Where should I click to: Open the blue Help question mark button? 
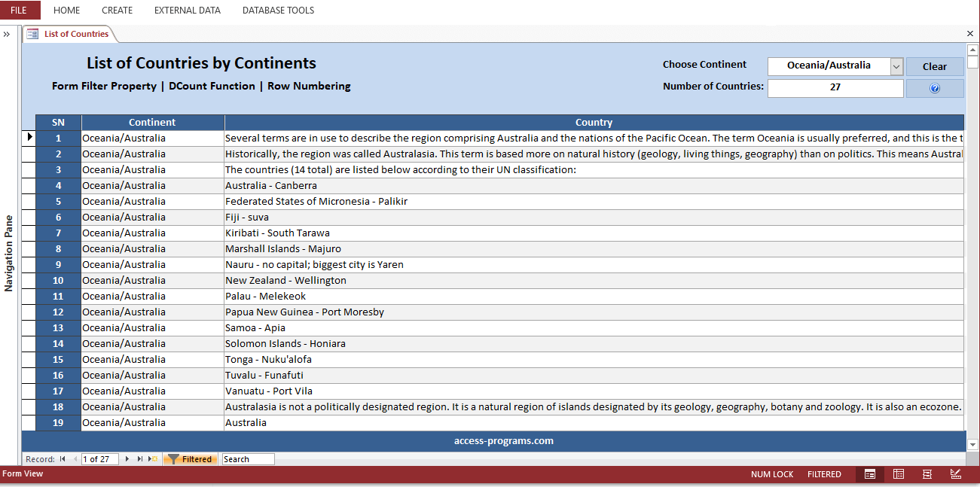(x=934, y=87)
